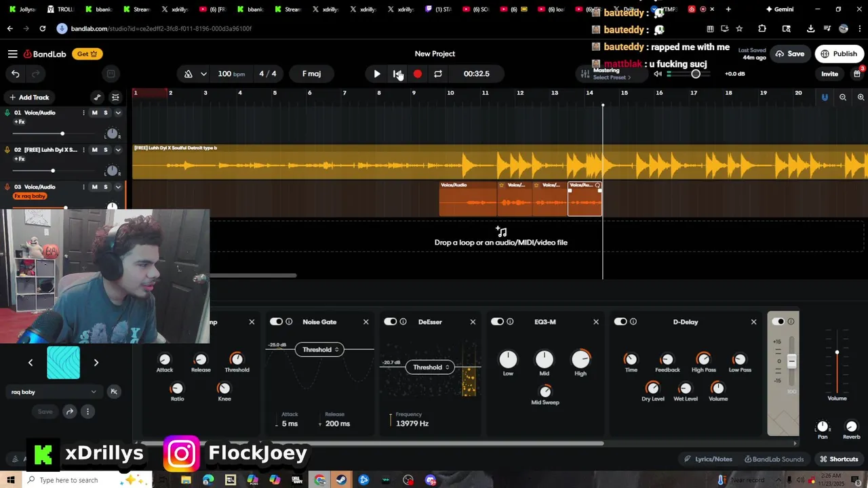The width and height of the screenshot is (868, 488).
Task: Mute the master output speaker icon
Action: pos(657,74)
